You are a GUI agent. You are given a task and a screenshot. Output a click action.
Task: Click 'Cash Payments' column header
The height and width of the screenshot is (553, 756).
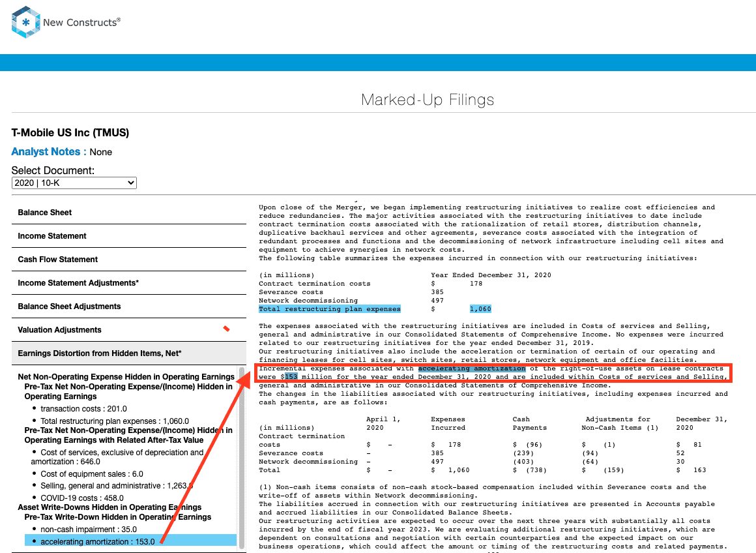coord(529,424)
